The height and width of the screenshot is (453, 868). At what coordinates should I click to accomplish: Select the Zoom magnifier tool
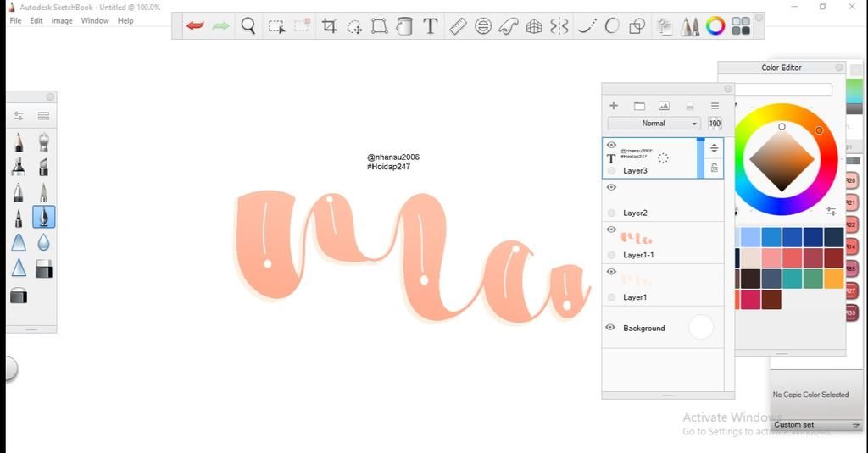[248, 26]
